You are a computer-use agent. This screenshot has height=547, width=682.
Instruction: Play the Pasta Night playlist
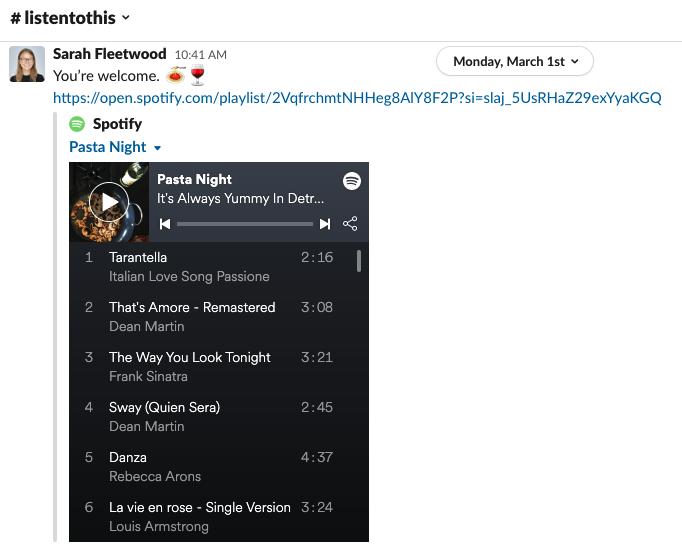click(109, 202)
